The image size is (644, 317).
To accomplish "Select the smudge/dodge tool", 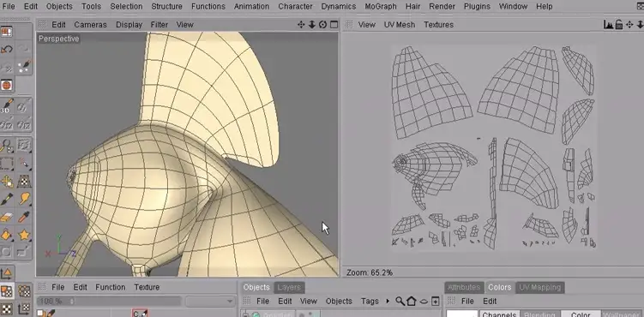I will click(x=24, y=200).
